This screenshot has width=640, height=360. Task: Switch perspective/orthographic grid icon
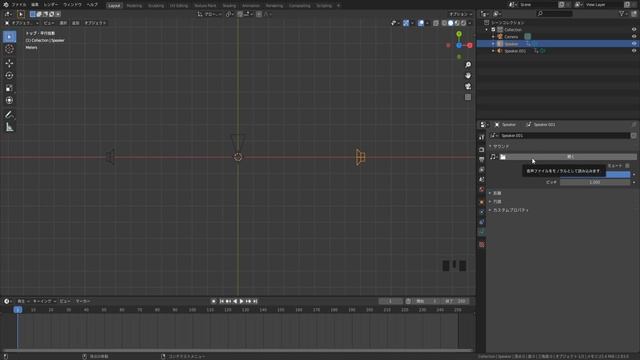tap(468, 97)
